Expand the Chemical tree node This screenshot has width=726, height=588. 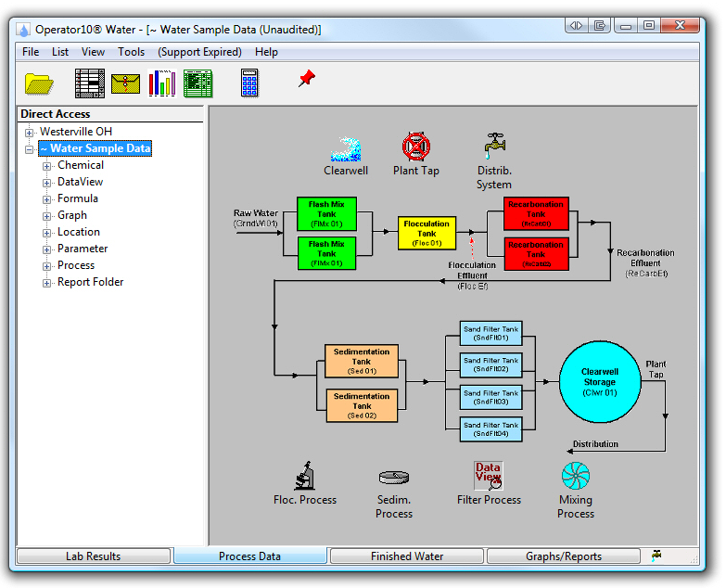coord(46,166)
